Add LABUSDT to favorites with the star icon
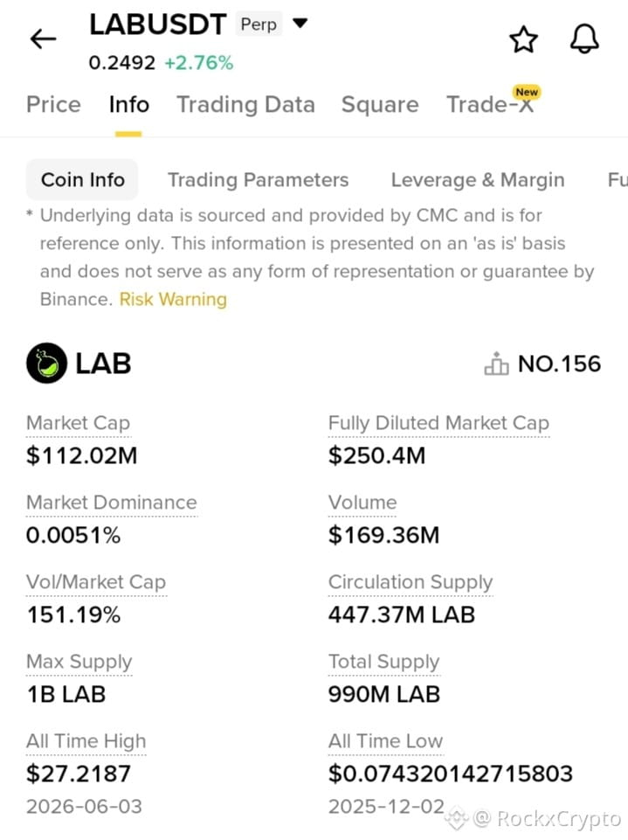This screenshot has height=840, width=628. 523,39
